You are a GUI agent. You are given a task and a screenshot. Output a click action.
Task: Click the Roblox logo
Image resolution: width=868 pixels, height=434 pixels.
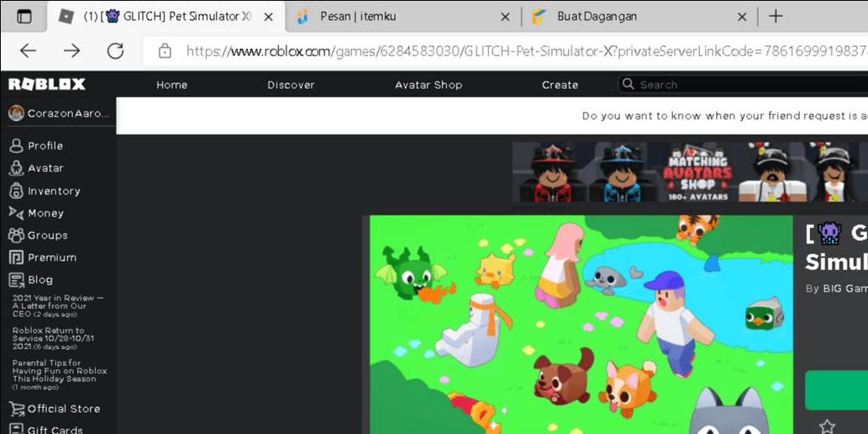[x=47, y=84]
